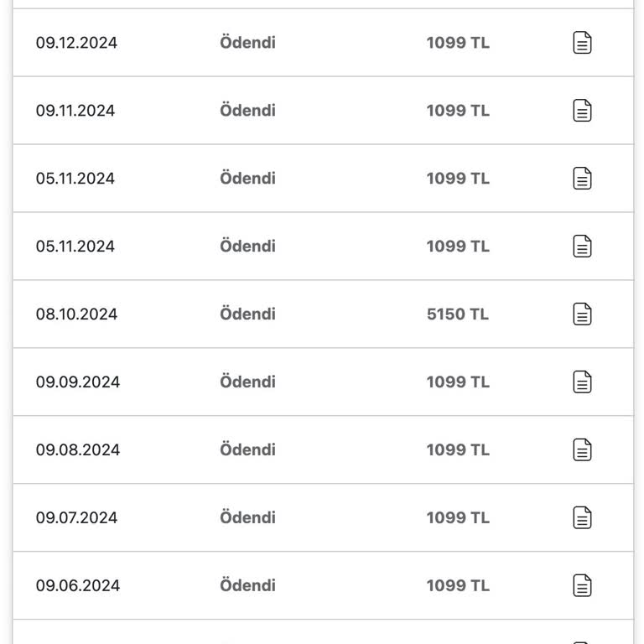
Task: Open receipt icon in 09.09.2024 row
Action: 582,382
